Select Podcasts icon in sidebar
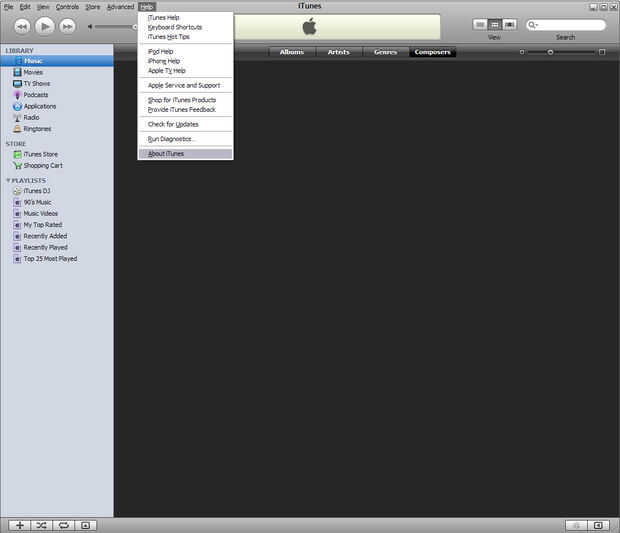This screenshot has height=533, width=620. click(x=17, y=95)
